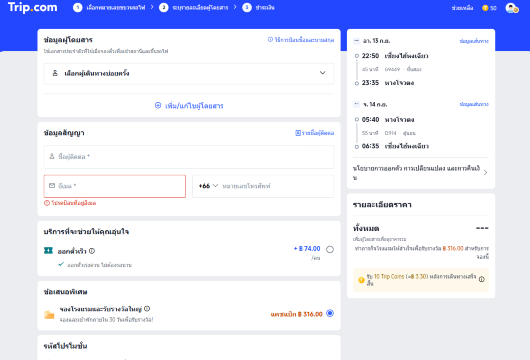Click the ฿316.00 amount in price details

click(453, 248)
